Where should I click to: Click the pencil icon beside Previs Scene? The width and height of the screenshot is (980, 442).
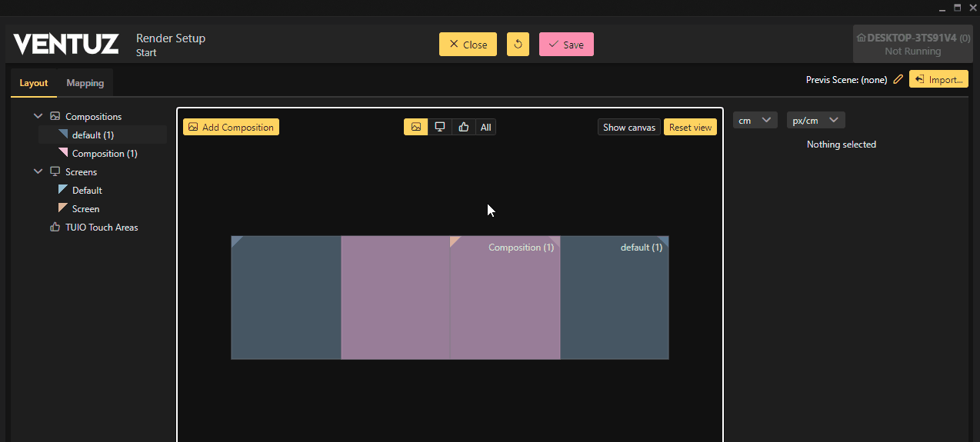[898, 79]
